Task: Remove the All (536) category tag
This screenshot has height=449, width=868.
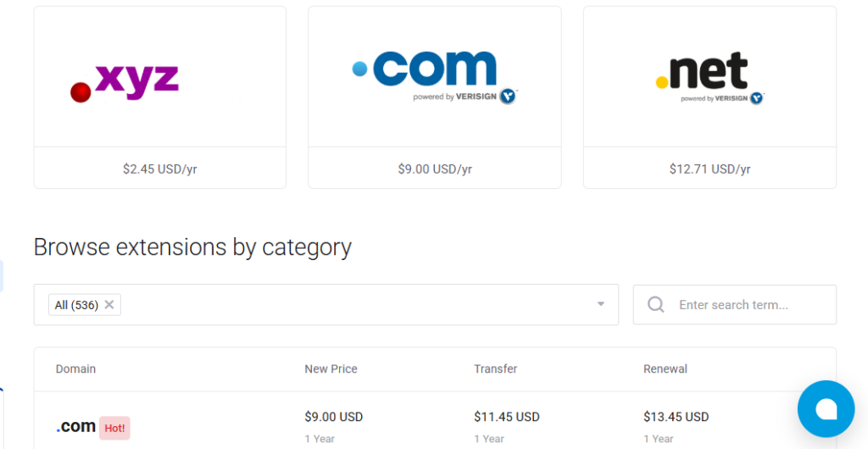Action: [109, 305]
